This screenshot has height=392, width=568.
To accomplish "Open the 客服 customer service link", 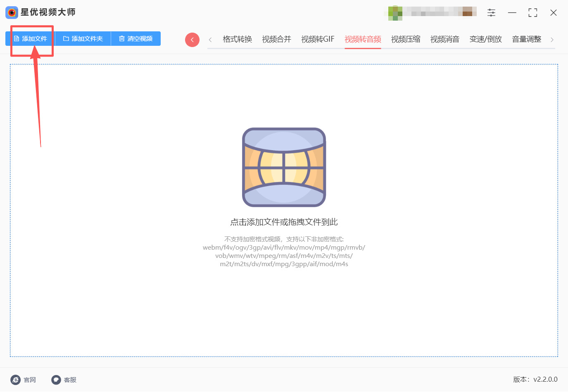I will click(x=64, y=380).
